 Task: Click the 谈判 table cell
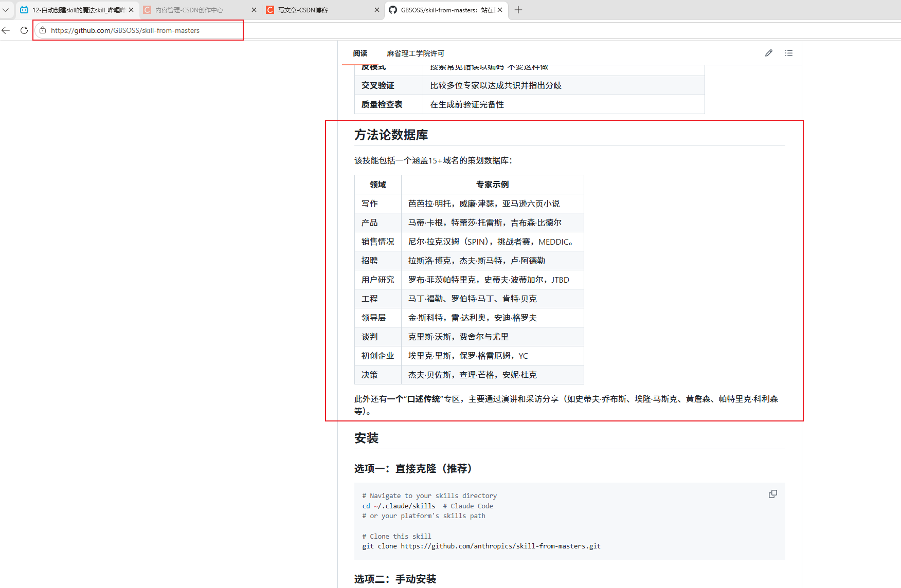(378, 337)
